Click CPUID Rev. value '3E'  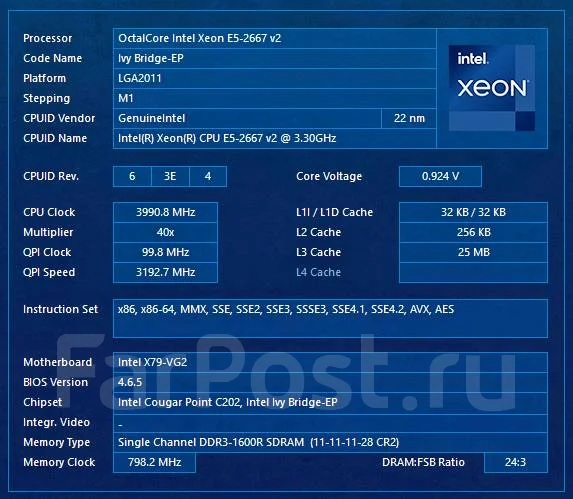click(x=170, y=176)
